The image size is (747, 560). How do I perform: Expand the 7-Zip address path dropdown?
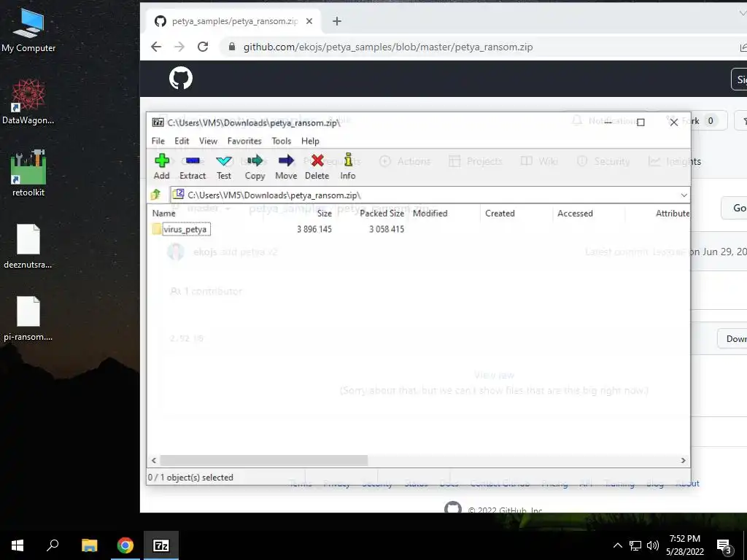[x=684, y=195]
